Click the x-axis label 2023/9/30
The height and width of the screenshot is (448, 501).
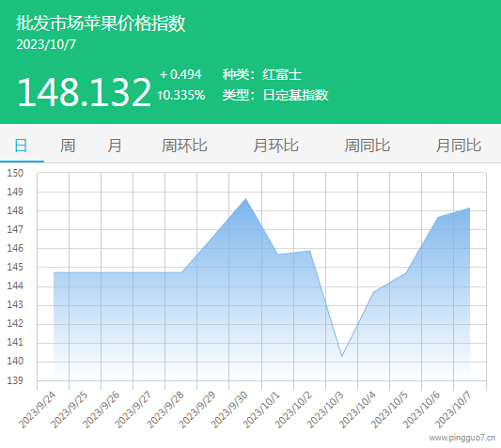229,410
